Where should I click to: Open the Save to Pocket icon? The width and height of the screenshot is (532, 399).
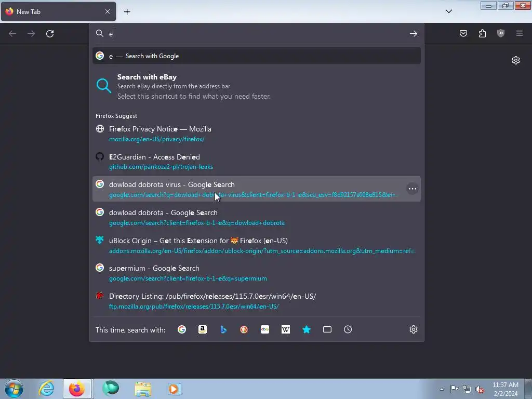pos(463,33)
